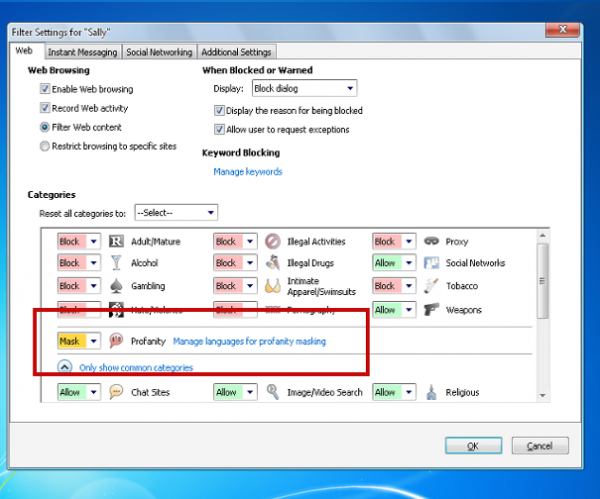Switch to the Instant Messaging tab

pos(83,52)
